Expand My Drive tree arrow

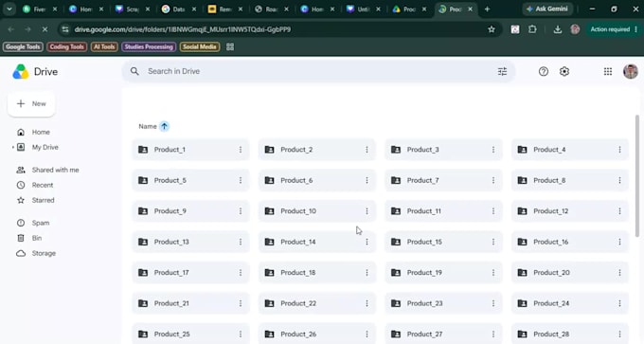[x=12, y=147]
